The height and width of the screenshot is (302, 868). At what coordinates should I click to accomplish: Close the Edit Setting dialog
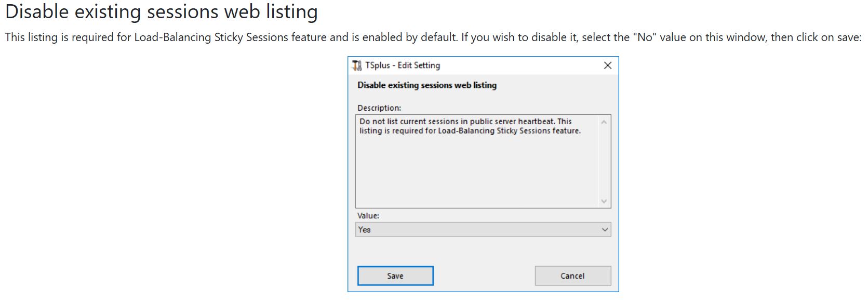607,65
